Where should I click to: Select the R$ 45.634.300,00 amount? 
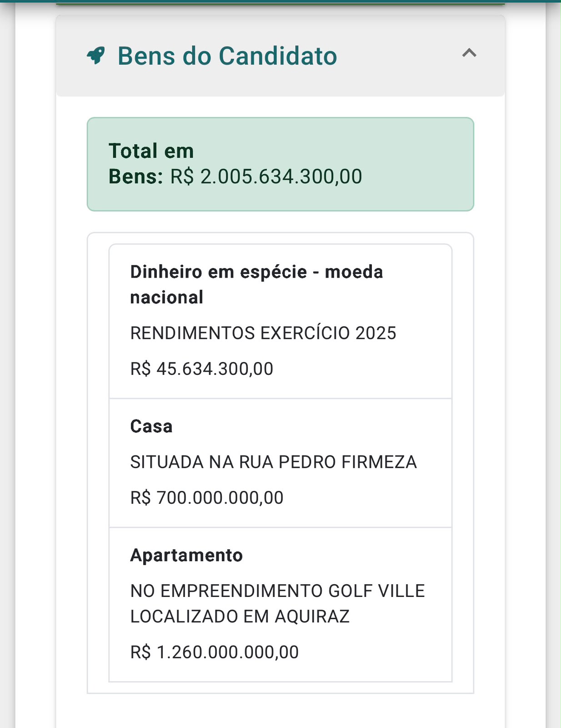pos(202,369)
